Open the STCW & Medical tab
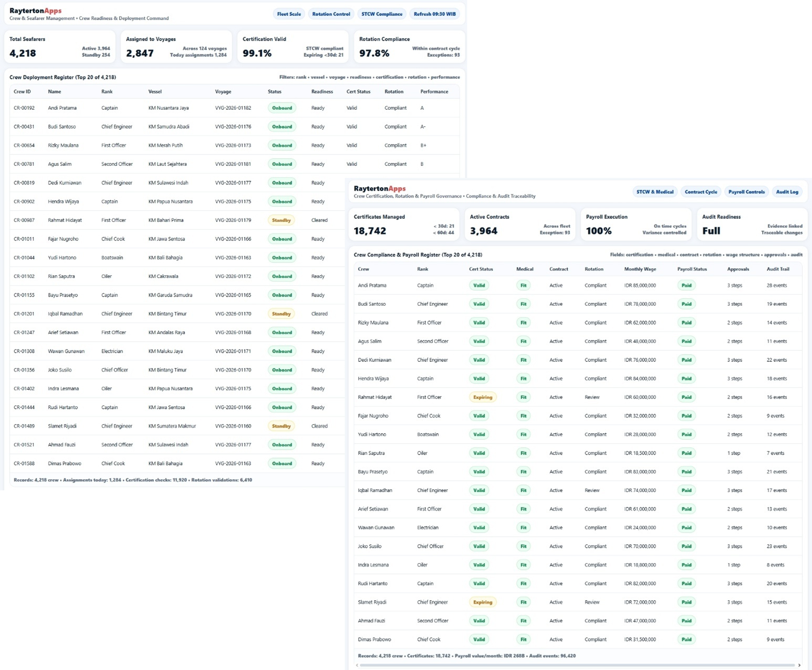The width and height of the screenshot is (812, 670). click(x=655, y=192)
